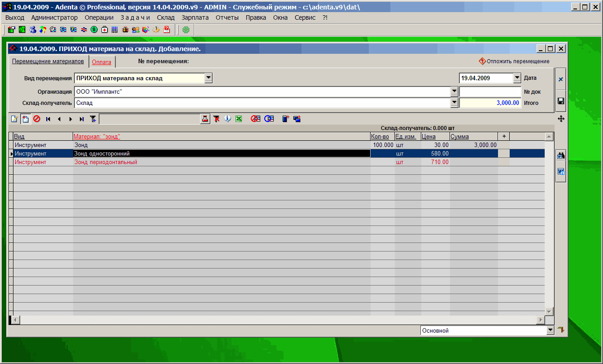Screen dimensions: 603x364
Task: Open the first-aid kit icon in the main toolbar
Action: tap(105, 30)
